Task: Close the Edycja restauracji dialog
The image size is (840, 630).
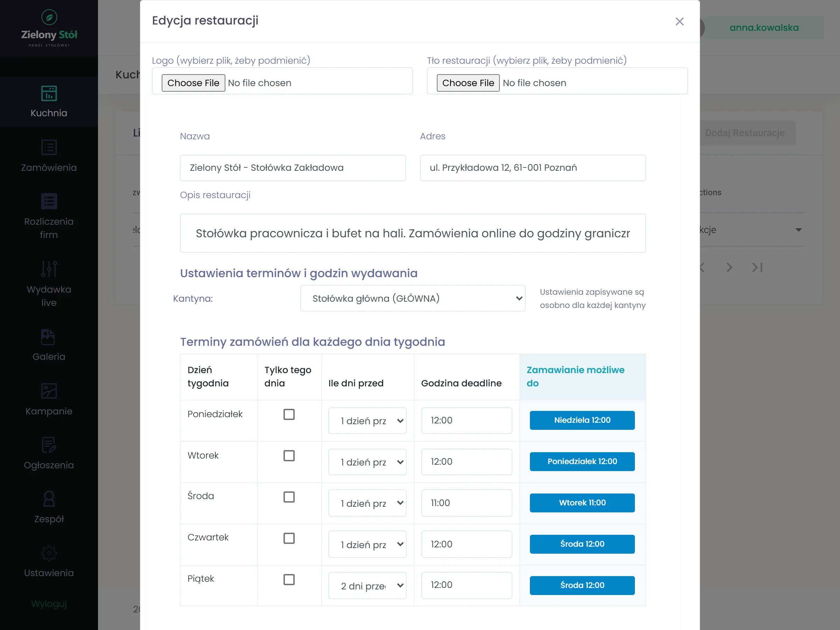Action: point(679,21)
